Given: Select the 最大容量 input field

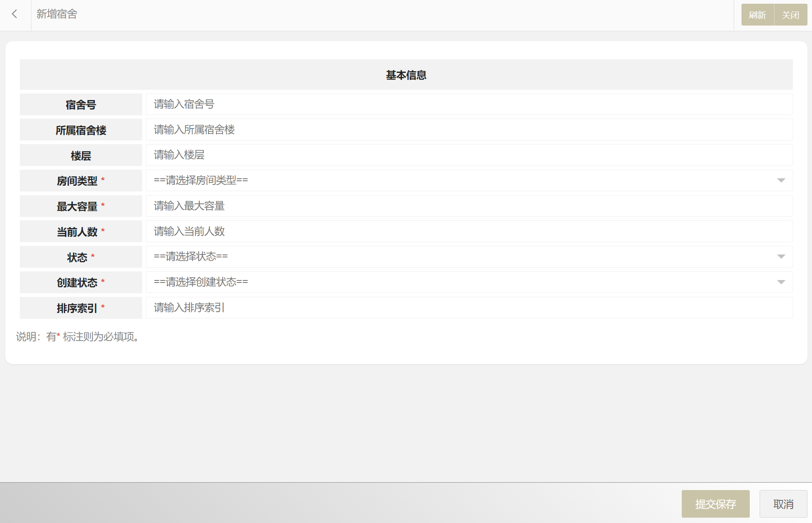Looking at the screenshot, I should click(469, 206).
